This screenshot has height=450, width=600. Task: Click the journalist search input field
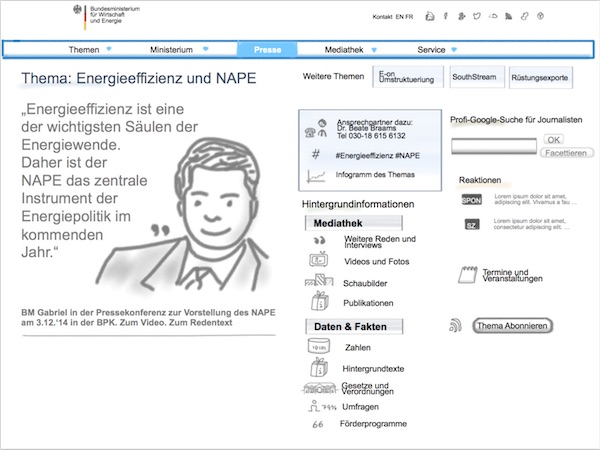494,146
